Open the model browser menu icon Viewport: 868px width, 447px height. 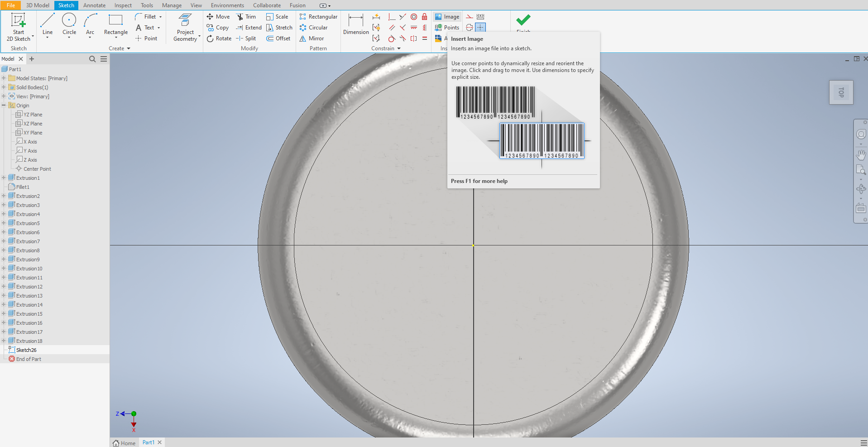click(104, 59)
